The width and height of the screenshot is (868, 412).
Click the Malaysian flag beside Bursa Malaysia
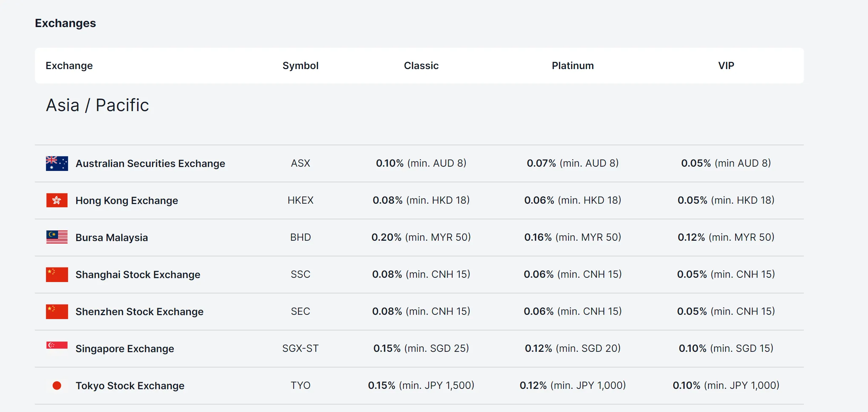tap(57, 237)
